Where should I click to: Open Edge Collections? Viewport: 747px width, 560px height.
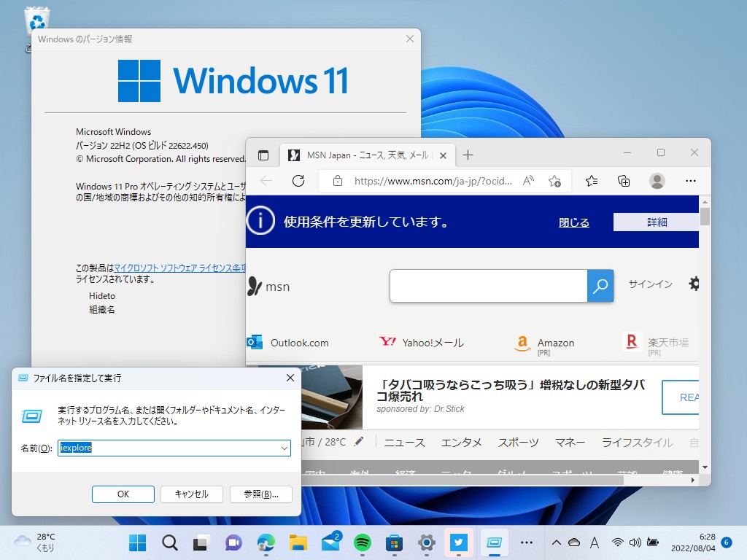pyautogui.click(x=624, y=181)
